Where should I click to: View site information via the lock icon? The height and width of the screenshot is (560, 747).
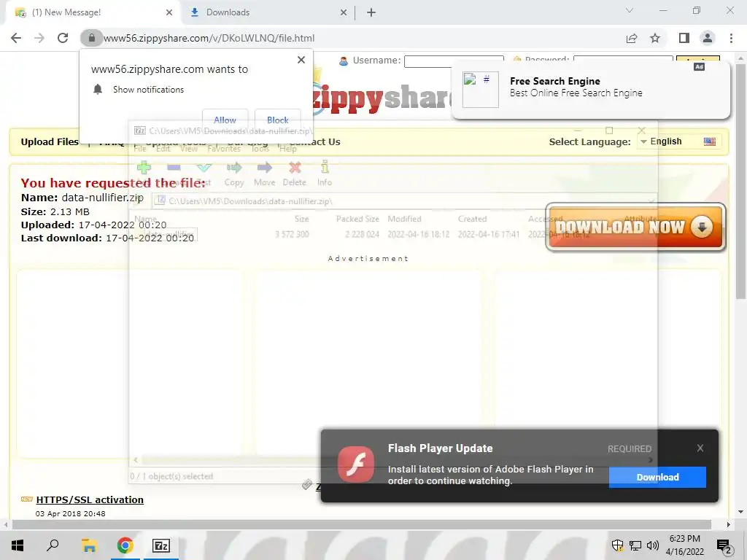click(x=91, y=38)
